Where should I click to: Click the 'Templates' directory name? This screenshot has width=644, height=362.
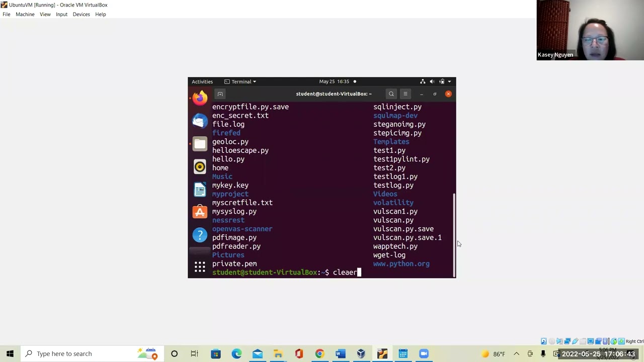(391, 142)
